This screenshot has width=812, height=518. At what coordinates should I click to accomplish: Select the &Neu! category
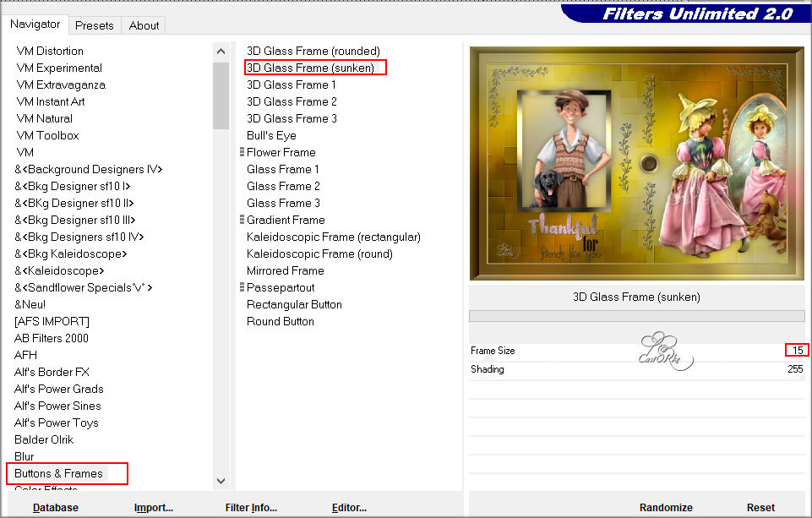(x=30, y=304)
